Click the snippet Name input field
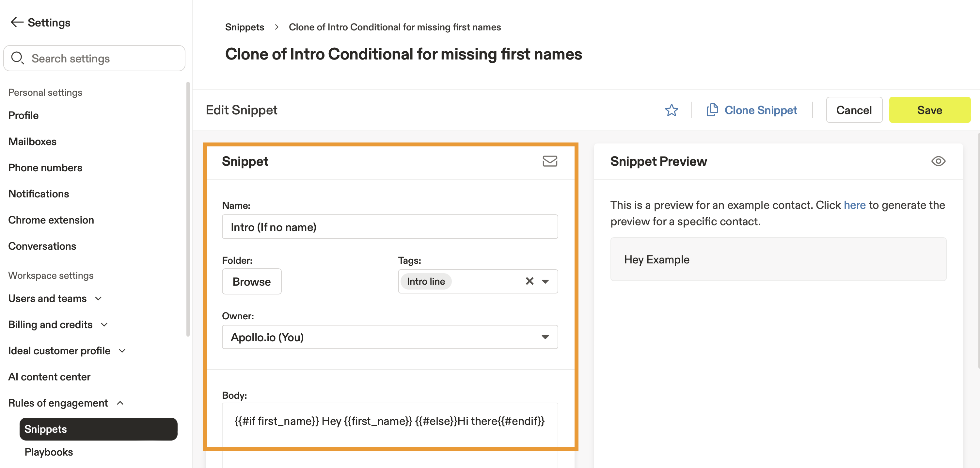Image resolution: width=980 pixels, height=468 pixels. point(389,227)
